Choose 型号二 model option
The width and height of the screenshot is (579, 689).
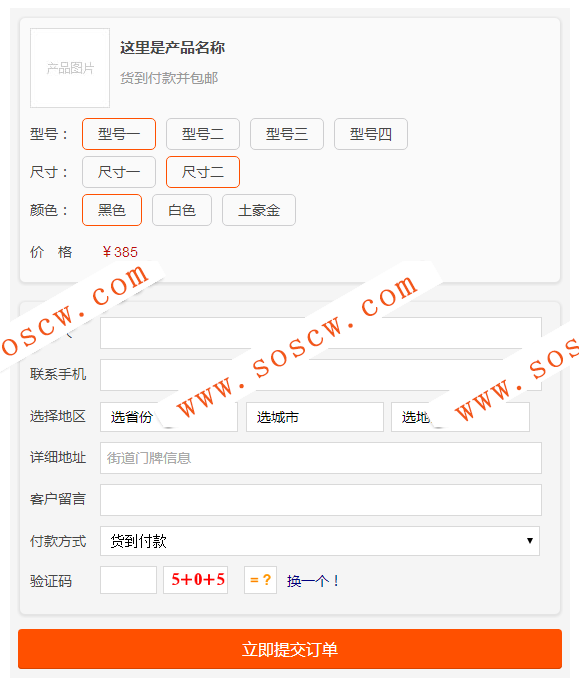point(203,134)
